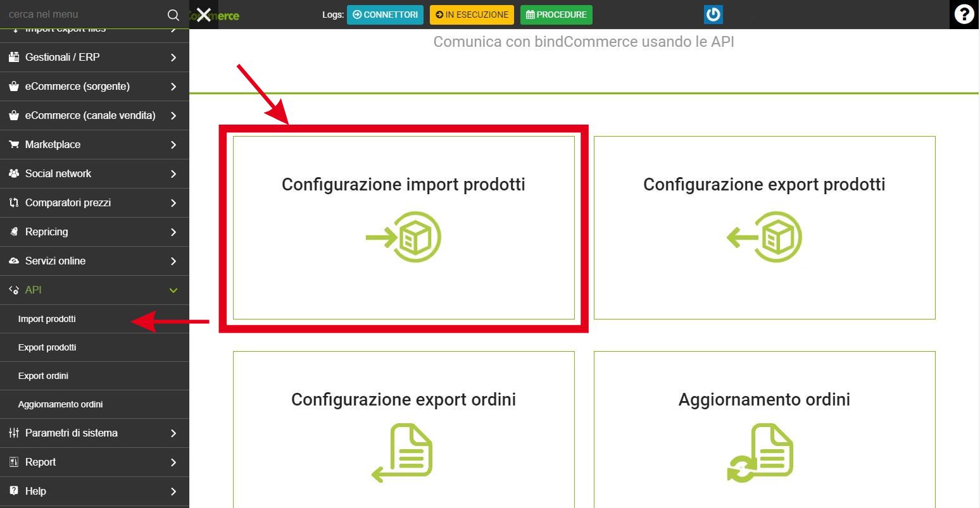Image resolution: width=980 pixels, height=508 pixels.
Task: Click the import prodotti box icon
Action: point(404,237)
